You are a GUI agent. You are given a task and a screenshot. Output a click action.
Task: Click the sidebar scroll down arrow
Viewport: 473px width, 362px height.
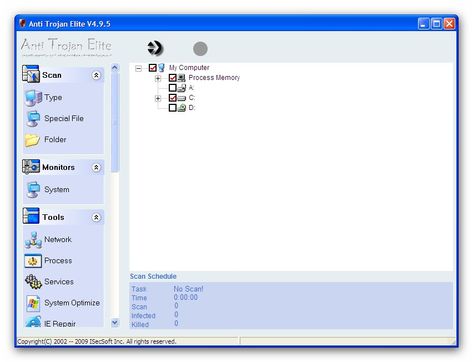pyautogui.click(x=115, y=322)
